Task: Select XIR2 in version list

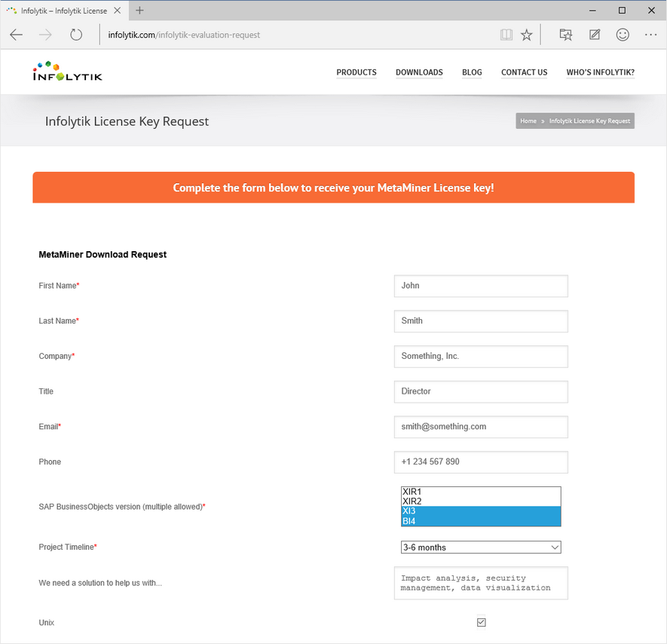Action: point(481,501)
